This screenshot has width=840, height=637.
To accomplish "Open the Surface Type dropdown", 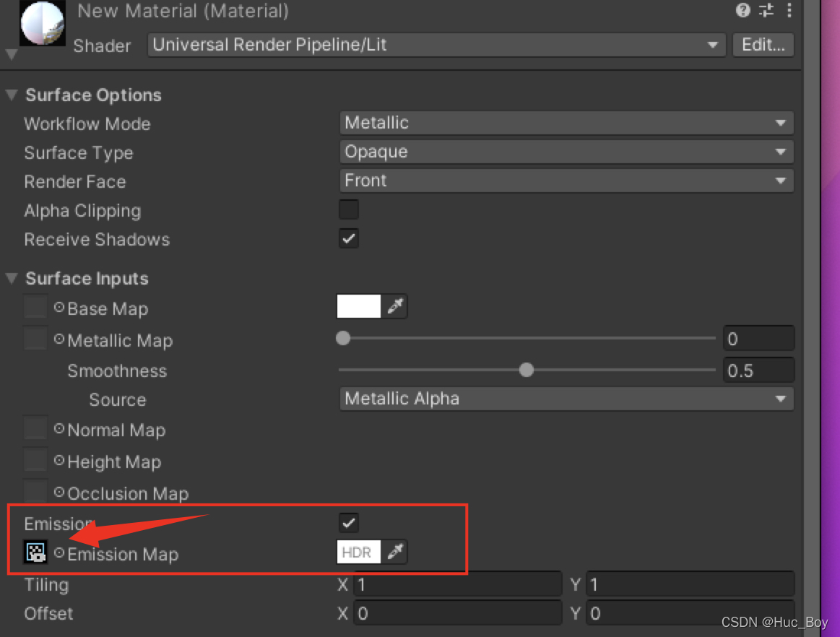I will coord(566,152).
